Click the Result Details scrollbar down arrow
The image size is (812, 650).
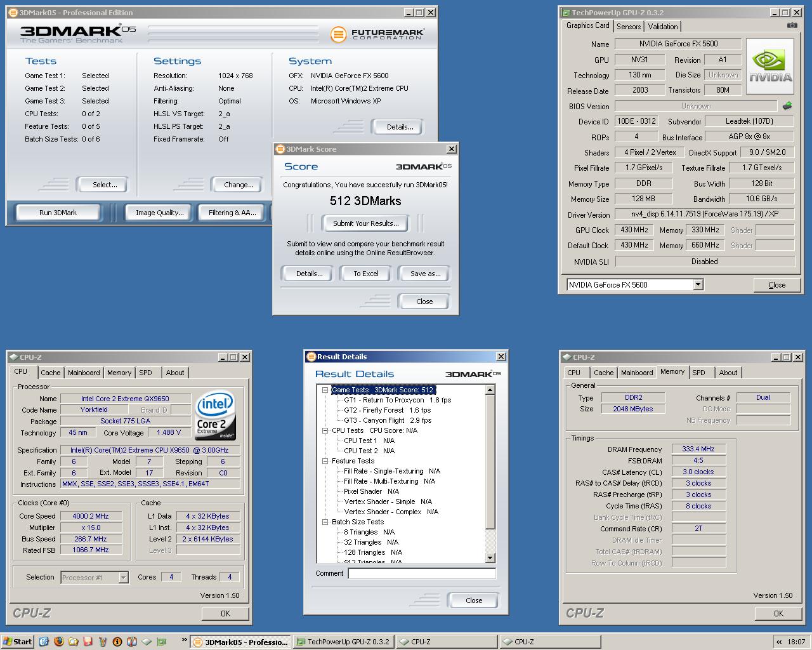click(490, 558)
